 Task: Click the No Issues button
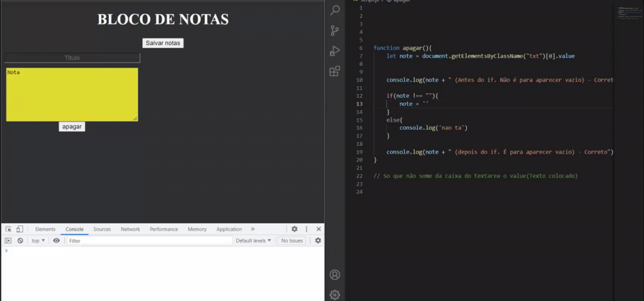coord(292,241)
